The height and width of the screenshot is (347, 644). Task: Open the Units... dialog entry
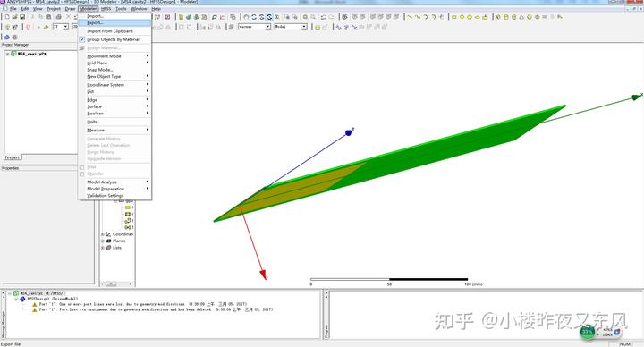114,122
